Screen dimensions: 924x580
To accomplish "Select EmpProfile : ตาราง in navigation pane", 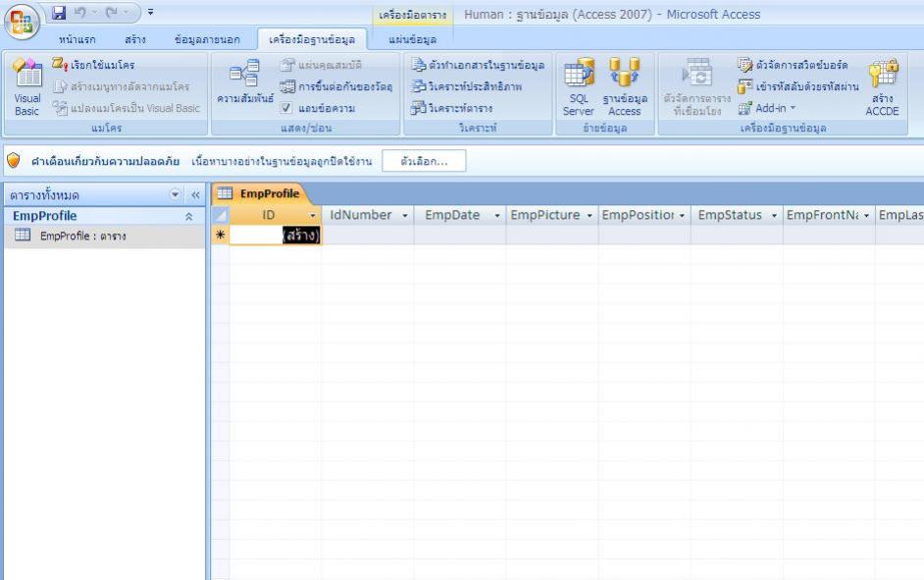I will (x=105, y=236).
